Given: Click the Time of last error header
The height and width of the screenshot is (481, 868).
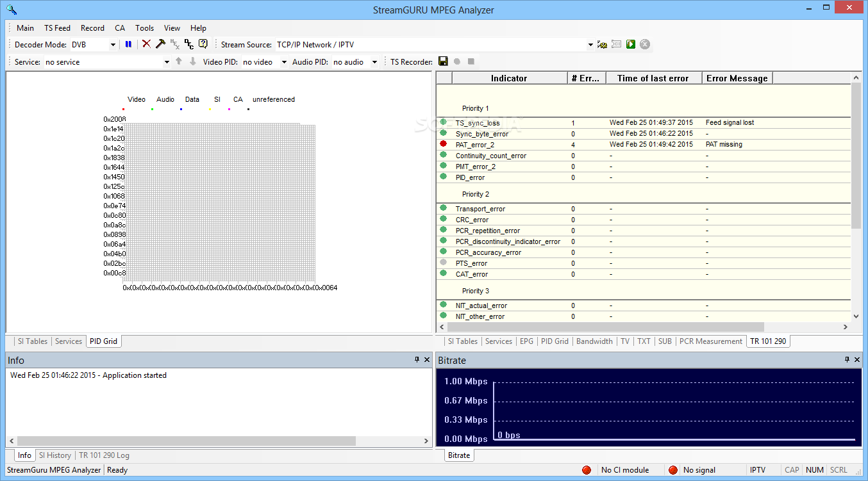Looking at the screenshot, I should pos(653,78).
